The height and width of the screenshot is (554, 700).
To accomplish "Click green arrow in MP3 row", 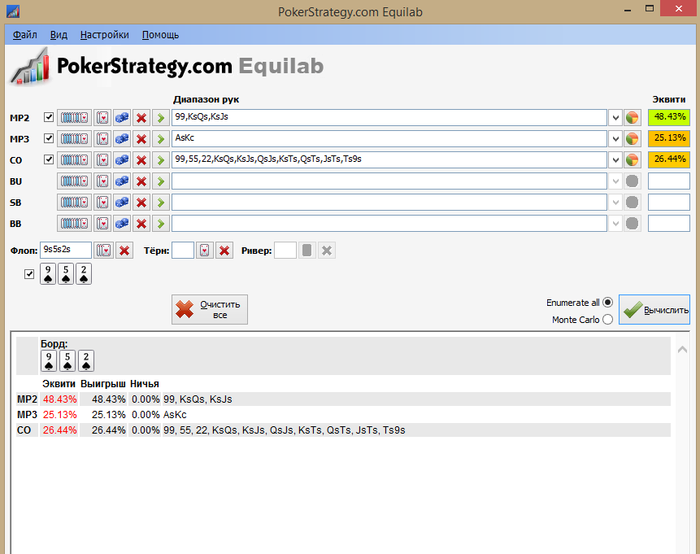I will (161, 139).
